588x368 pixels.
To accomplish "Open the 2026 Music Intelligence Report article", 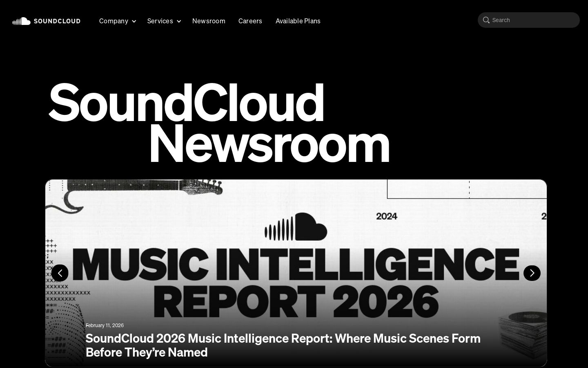I will point(283,345).
